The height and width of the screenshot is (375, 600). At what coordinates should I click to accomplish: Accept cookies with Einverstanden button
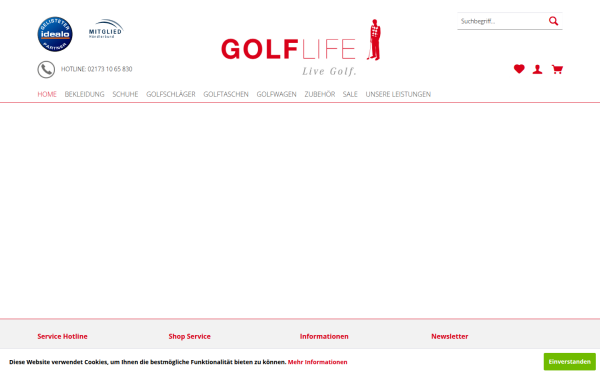click(x=569, y=362)
